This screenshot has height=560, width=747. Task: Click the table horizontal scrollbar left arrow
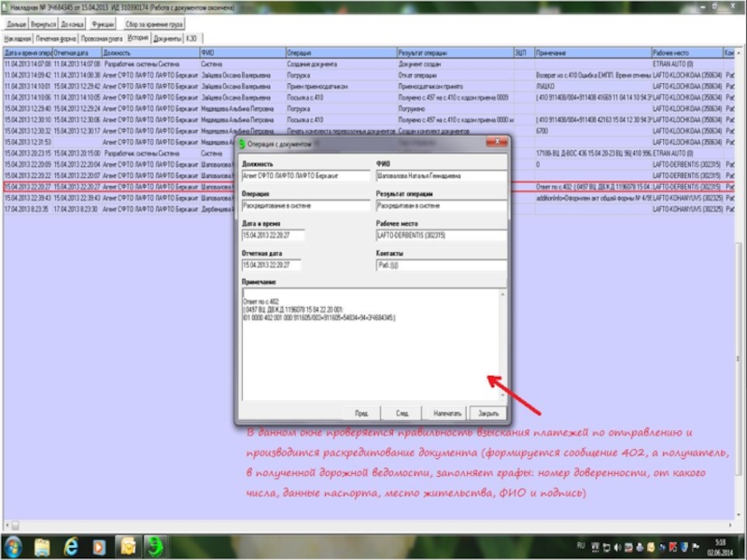pyautogui.click(x=7, y=525)
